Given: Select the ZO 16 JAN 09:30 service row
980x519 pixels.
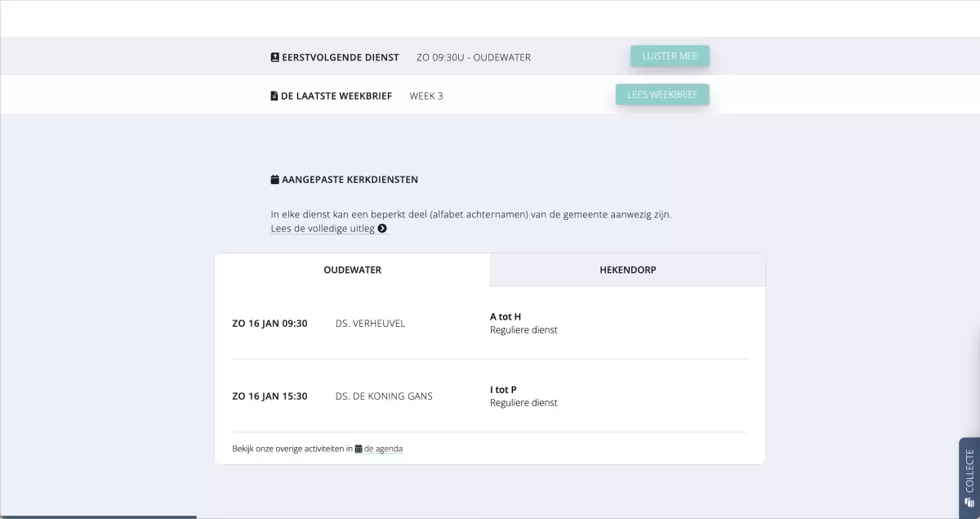Looking at the screenshot, I should [490, 323].
